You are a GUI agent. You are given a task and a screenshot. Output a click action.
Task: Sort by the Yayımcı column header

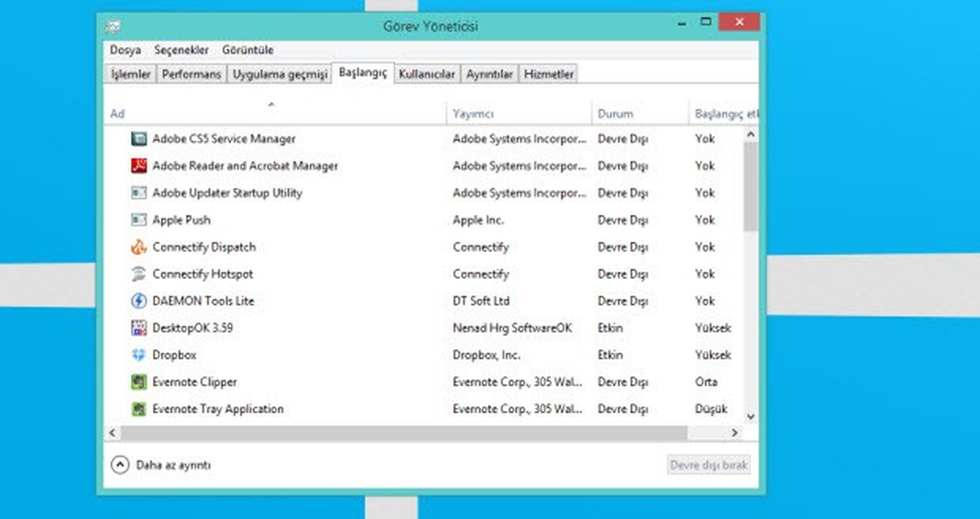point(519,114)
